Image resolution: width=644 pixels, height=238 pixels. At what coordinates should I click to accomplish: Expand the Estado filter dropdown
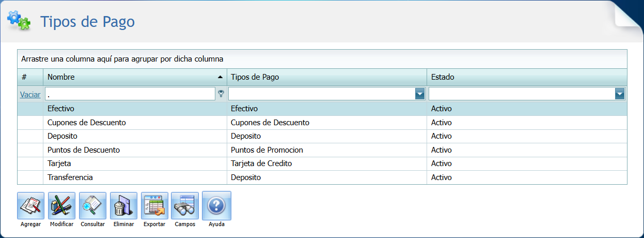pos(620,94)
